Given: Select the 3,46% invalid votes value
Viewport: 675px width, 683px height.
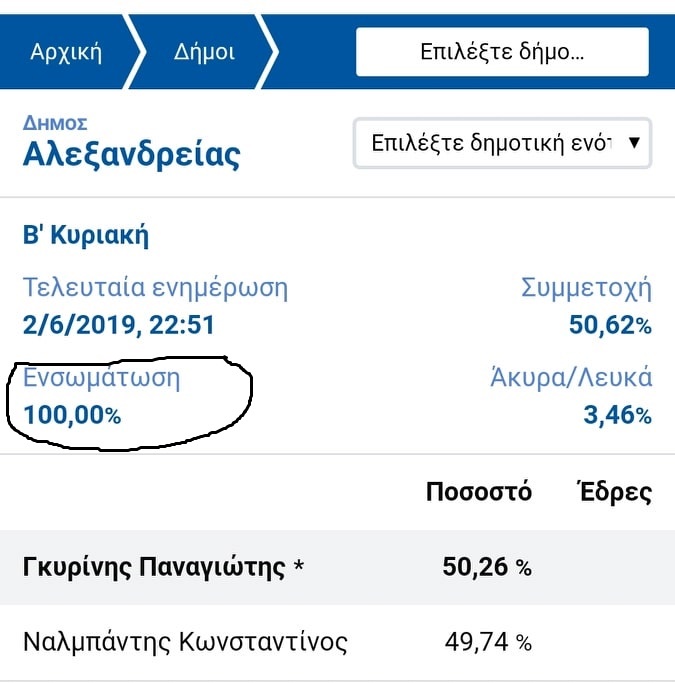Looking at the screenshot, I should [x=618, y=415].
